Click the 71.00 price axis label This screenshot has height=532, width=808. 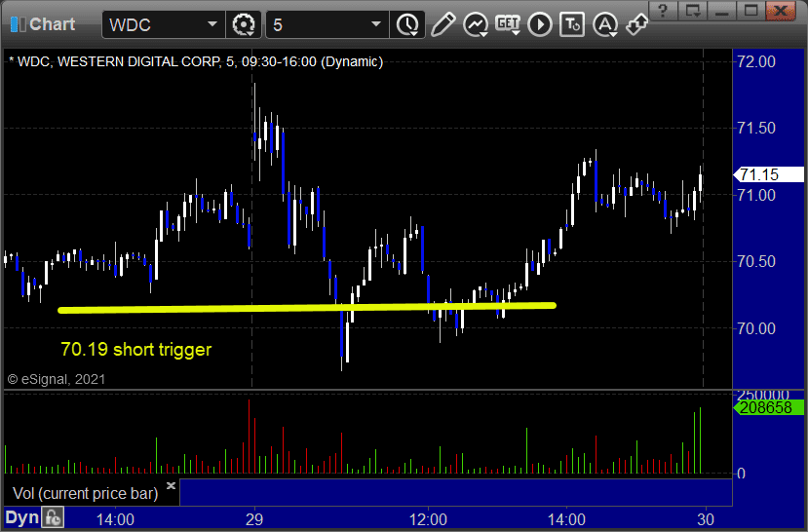click(756, 195)
